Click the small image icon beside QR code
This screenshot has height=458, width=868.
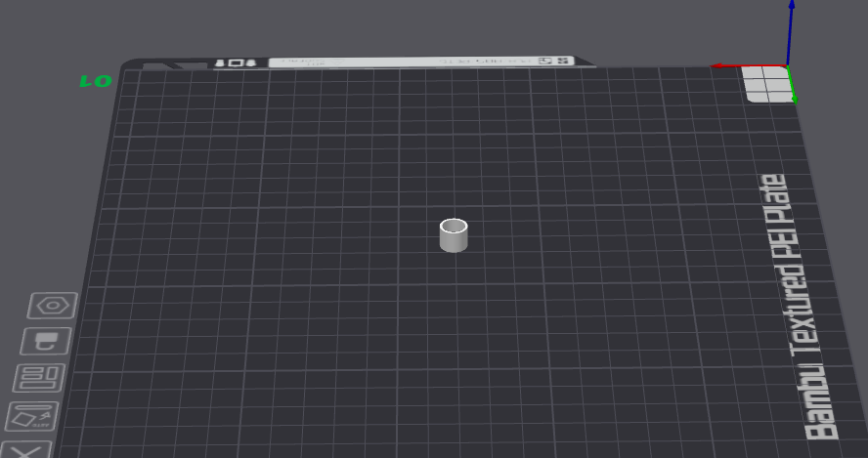(545, 61)
